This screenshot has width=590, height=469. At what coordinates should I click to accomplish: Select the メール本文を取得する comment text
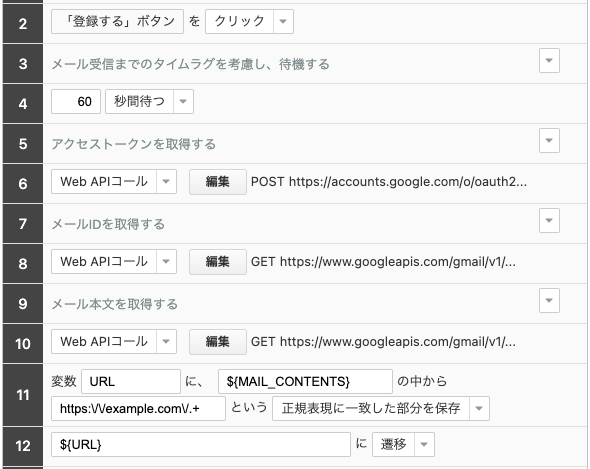pos(114,304)
